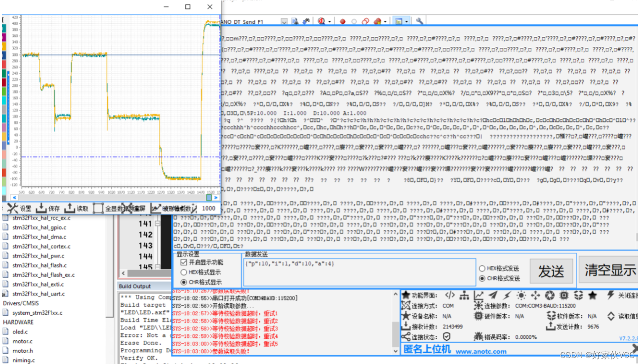Select Drivers/CMSIS group in project tree
This screenshot has height=364, width=642.
(x=21, y=303)
